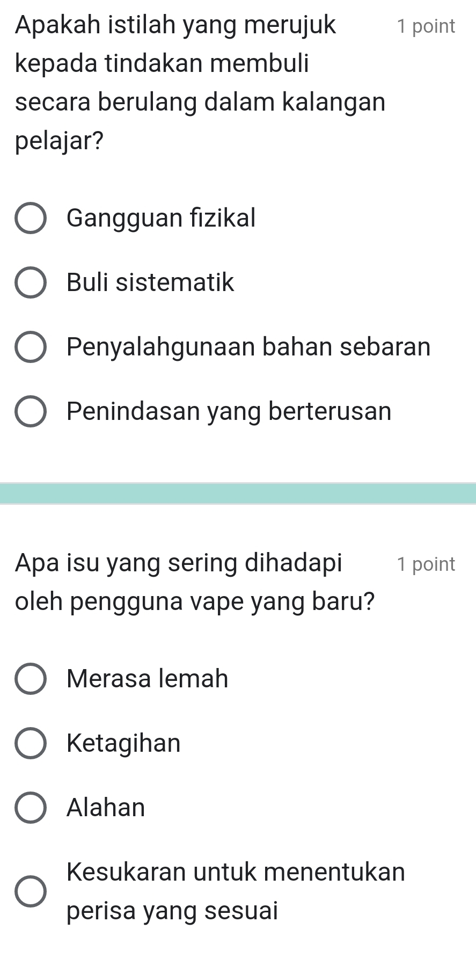Click the question text about 'pengguna vape'

pyautogui.click(x=194, y=582)
